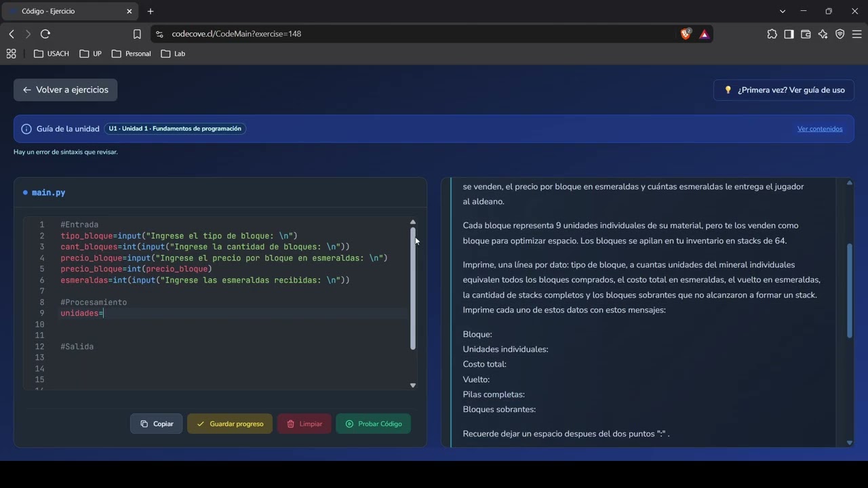This screenshot has width=868, height=488.
Task: Open a new tab with plus icon
Action: pos(151,12)
